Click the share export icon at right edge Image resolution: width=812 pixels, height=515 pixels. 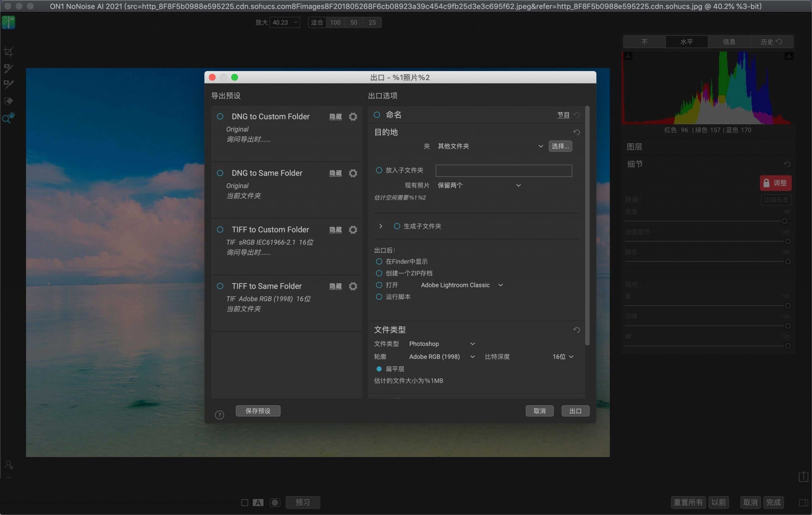click(803, 476)
